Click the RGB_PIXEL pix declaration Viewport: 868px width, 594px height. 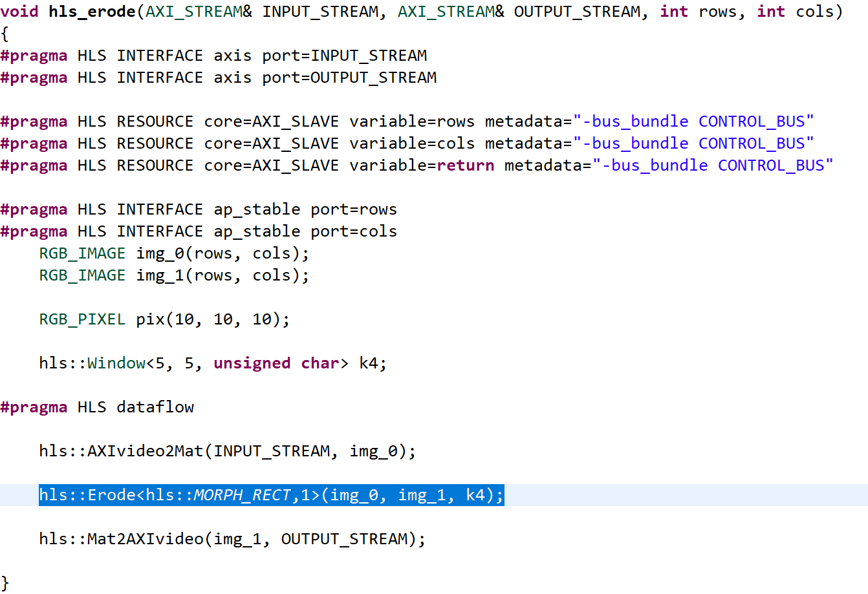coord(162,319)
